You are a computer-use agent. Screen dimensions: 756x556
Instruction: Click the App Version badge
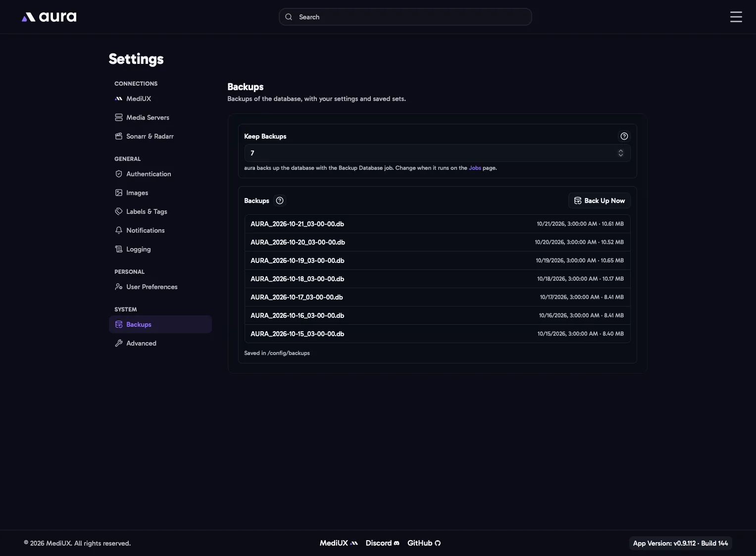pyautogui.click(x=680, y=543)
